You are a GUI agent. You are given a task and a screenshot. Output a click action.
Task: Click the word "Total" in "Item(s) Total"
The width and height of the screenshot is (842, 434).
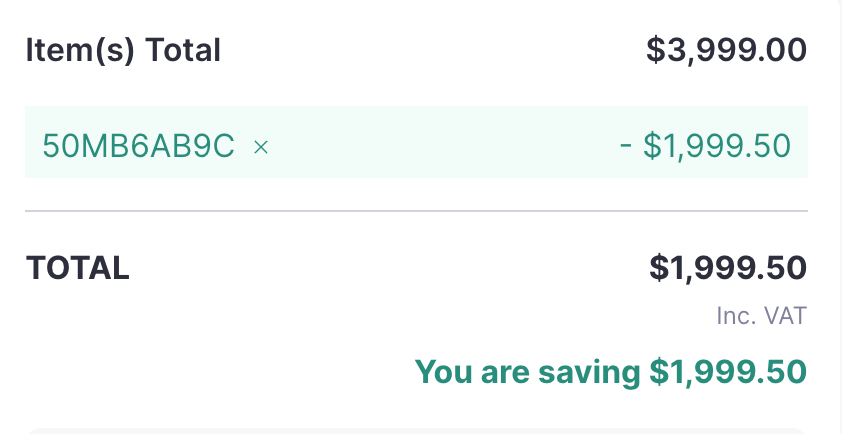coord(184,49)
